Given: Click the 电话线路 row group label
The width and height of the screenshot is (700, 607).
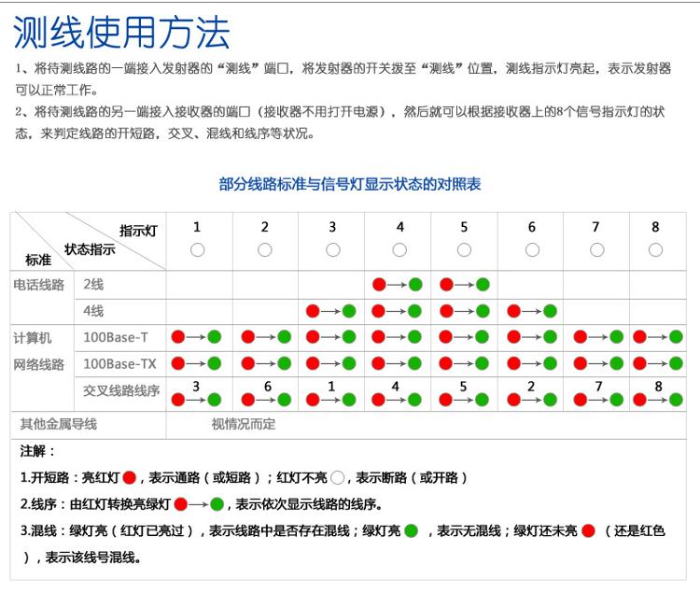Looking at the screenshot, I should click(x=39, y=285).
